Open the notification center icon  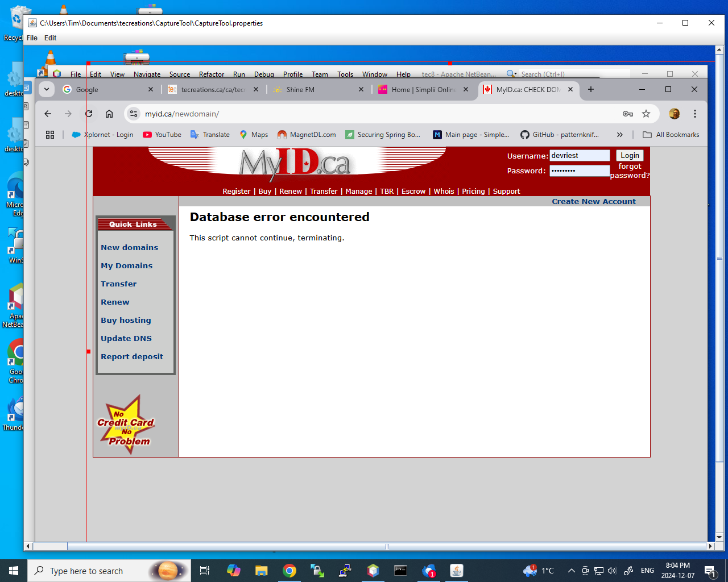(710, 571)
